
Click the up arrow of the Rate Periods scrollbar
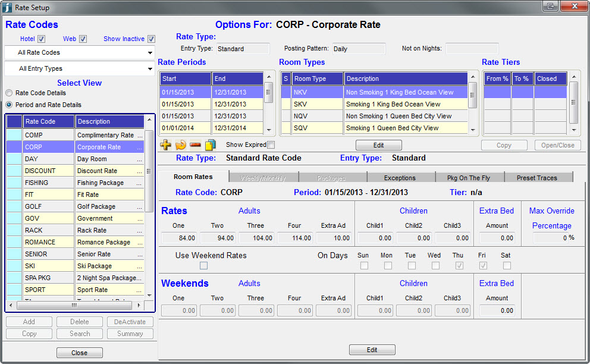269,77
